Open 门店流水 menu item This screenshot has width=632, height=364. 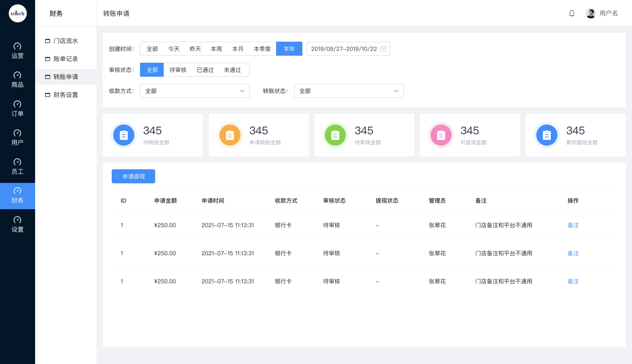66,41
